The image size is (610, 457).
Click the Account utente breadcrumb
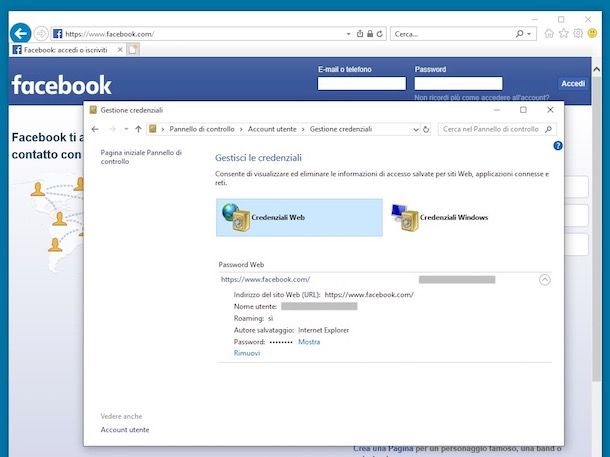click(272, 129)
